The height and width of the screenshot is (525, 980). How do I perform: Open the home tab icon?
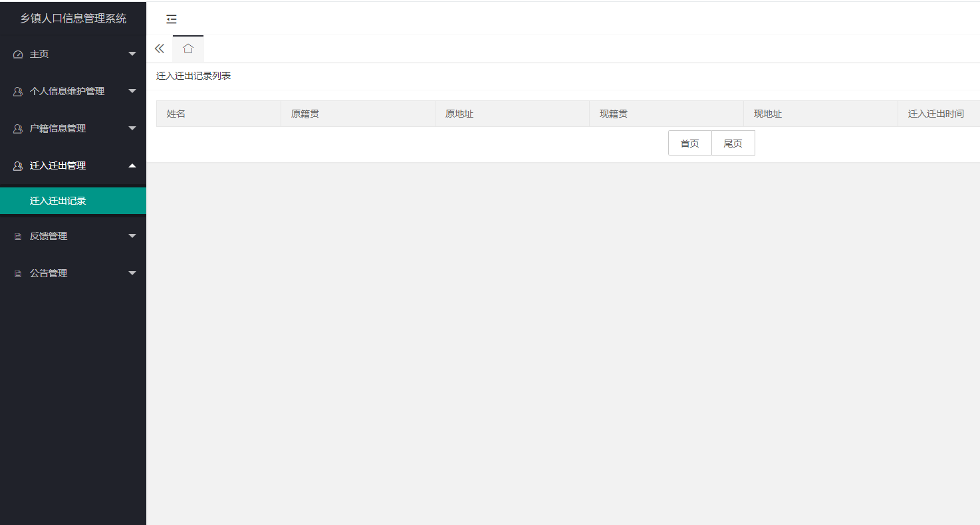point(188,49)
